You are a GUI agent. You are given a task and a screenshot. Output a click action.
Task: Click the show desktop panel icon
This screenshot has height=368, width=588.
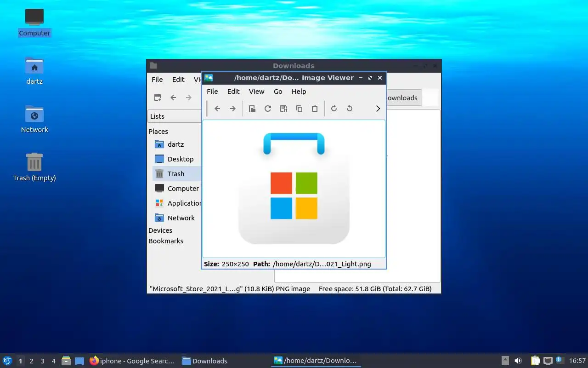tap(79, 361)
